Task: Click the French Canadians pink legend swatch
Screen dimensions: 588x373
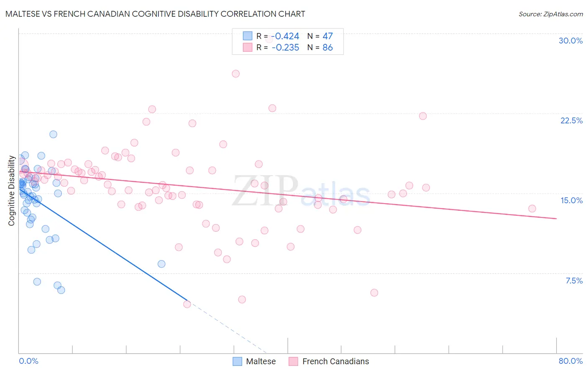Action: click(x=293, y=361)
